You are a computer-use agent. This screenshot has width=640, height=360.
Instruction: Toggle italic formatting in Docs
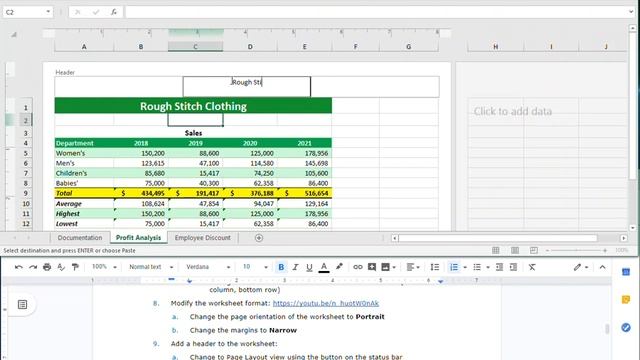295,267
